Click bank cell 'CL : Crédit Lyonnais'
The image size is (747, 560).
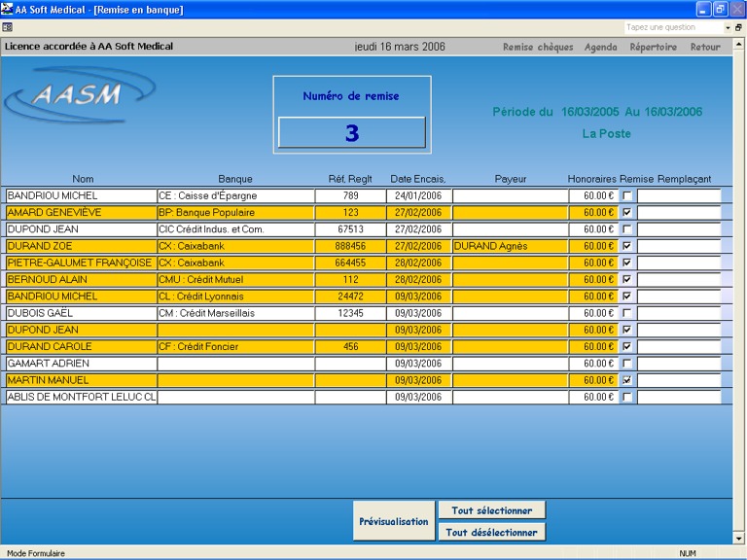(x=235, y=297)
